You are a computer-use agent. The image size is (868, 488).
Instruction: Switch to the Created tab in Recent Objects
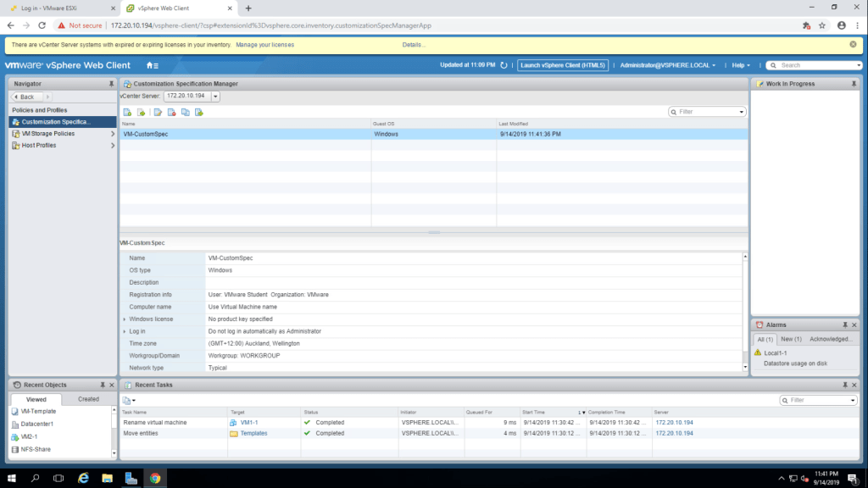(x=88, y=399)
